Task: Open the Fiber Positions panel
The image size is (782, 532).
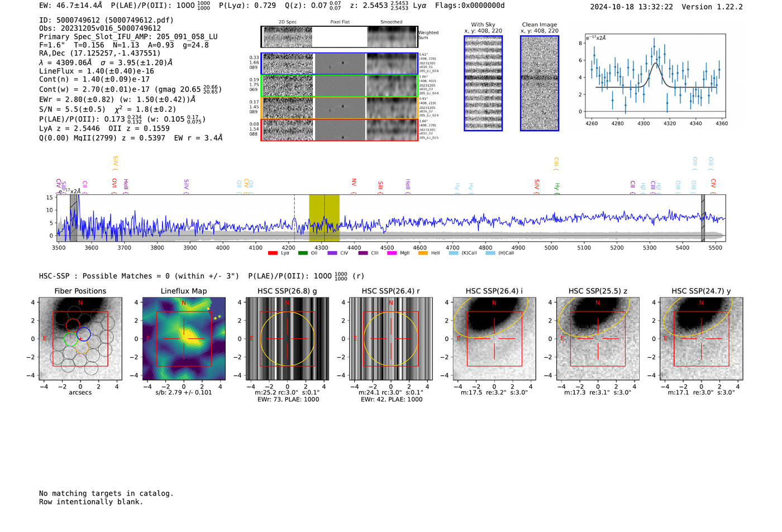Action: 80,339
